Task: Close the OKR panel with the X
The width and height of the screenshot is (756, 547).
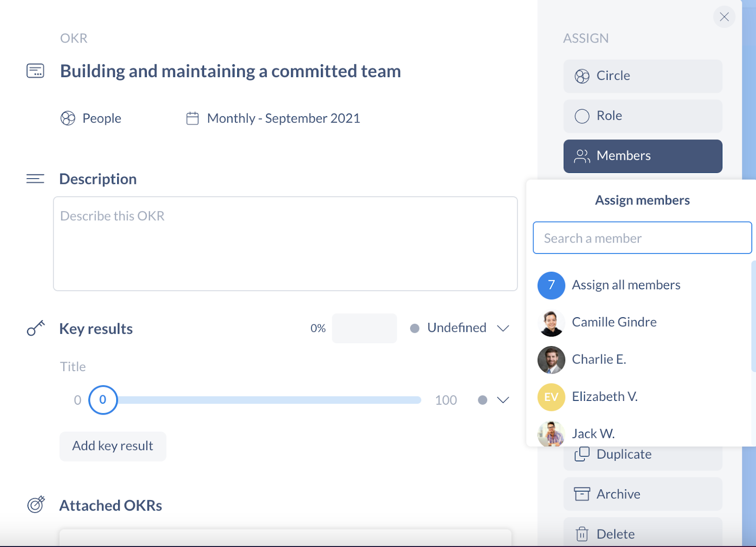Action: [x=724, y=17]
